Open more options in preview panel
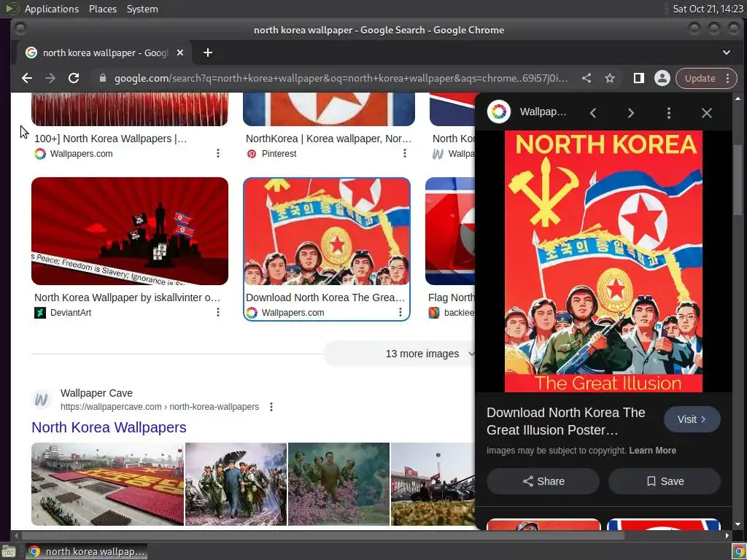Viewport: 747px width, 560px height. click(x=669, y=113)
